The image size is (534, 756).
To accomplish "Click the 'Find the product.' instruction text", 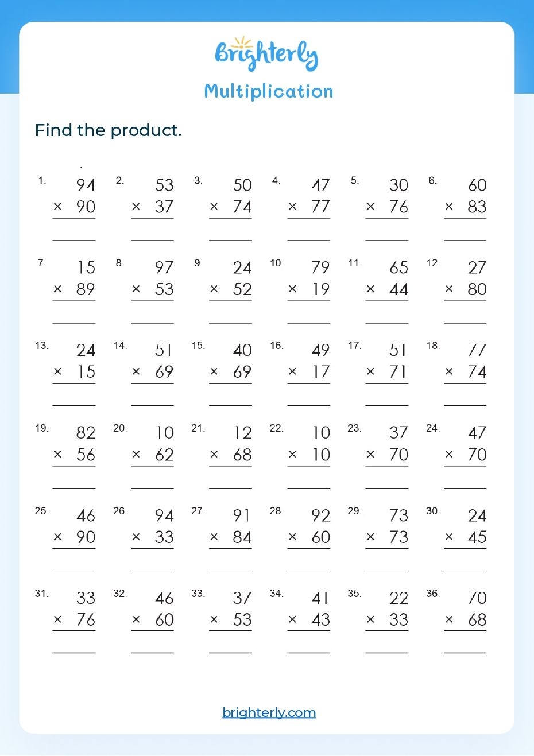I will point(108,130).
